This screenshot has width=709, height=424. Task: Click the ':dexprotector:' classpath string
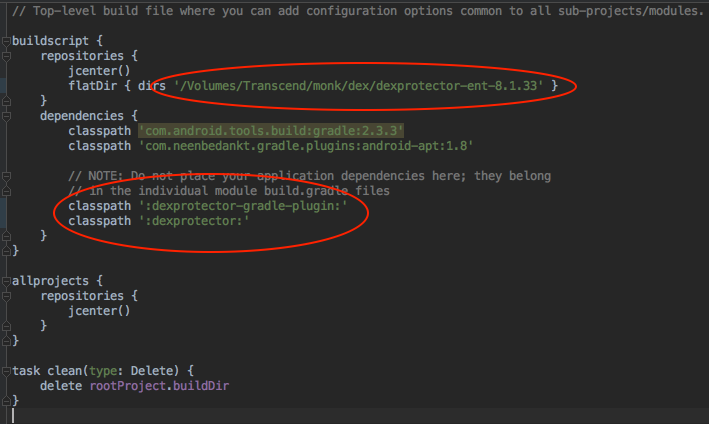[193, 221]
